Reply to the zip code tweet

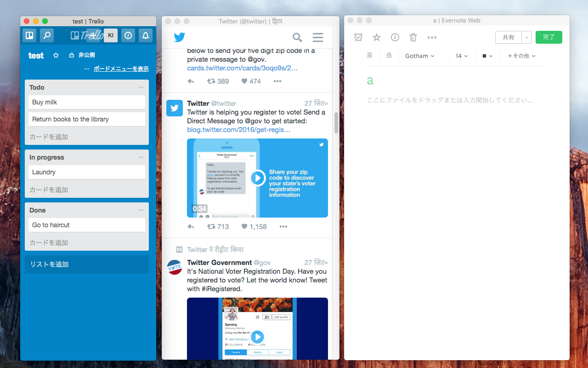click(191, 81)
